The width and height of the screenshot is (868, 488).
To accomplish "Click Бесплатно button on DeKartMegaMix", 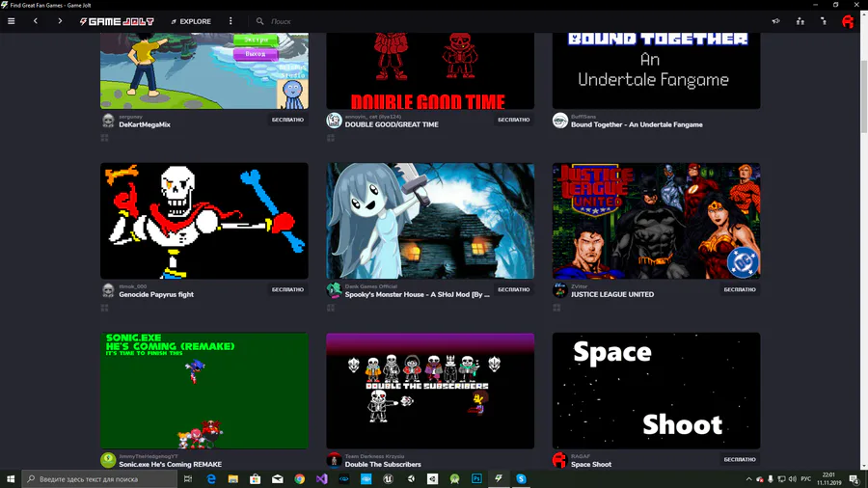I will point(287,120).
